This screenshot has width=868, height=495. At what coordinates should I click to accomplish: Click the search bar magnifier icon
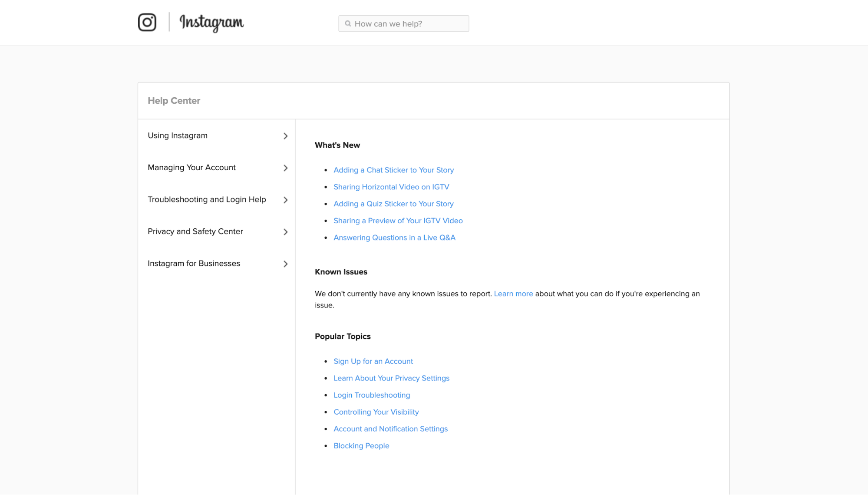point(348,24)
